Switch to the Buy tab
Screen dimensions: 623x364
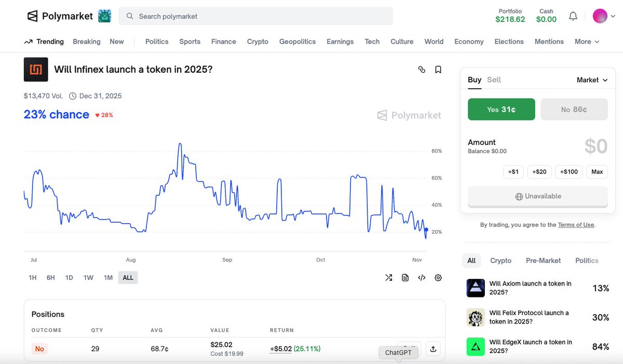475,80
